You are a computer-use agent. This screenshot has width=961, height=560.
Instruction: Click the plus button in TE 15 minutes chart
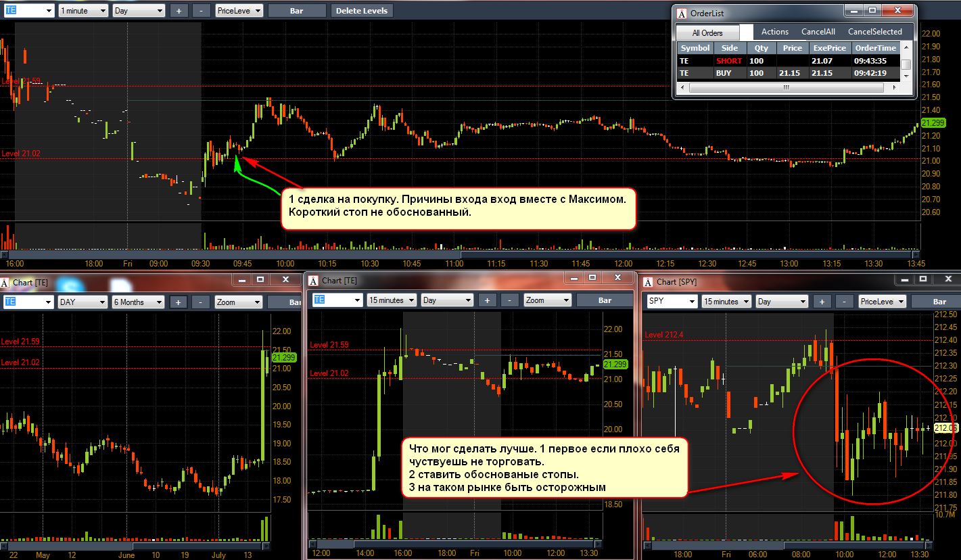point(488,300)
